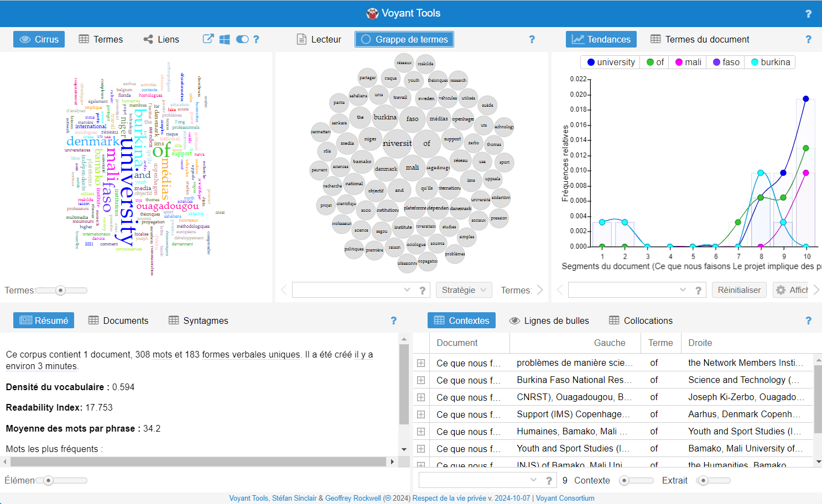Click the 'formes verbales uniques' text

pos(251,354)
